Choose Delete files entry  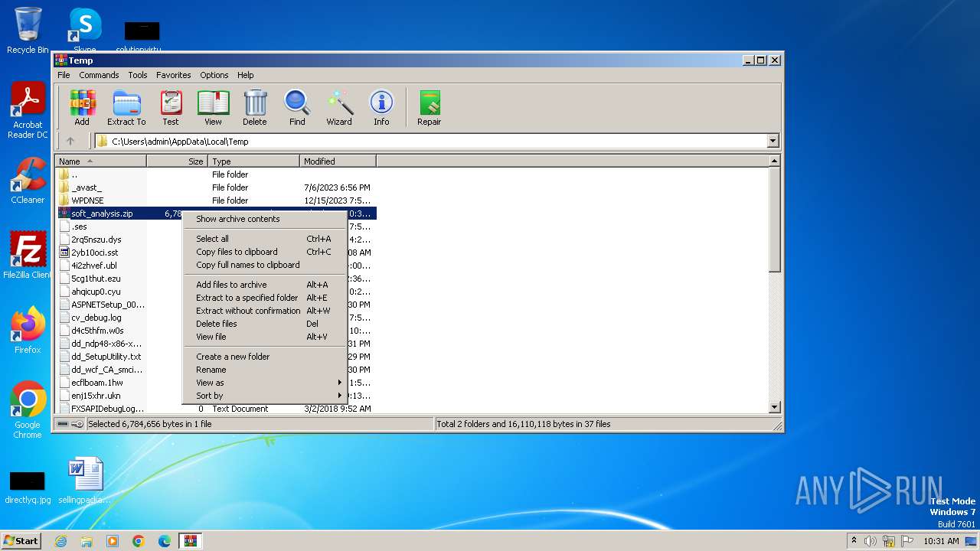coord(265,324)
